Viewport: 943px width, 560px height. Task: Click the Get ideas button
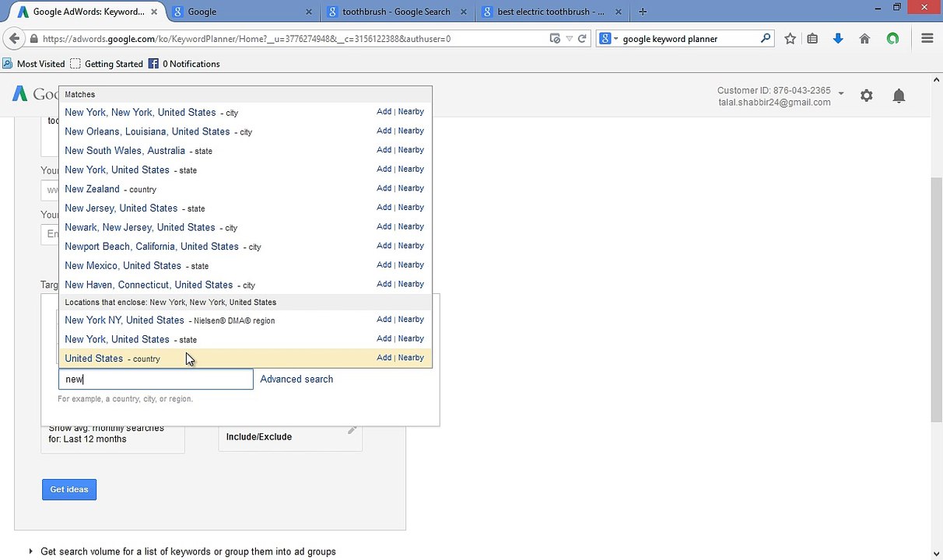click(69, 489)
